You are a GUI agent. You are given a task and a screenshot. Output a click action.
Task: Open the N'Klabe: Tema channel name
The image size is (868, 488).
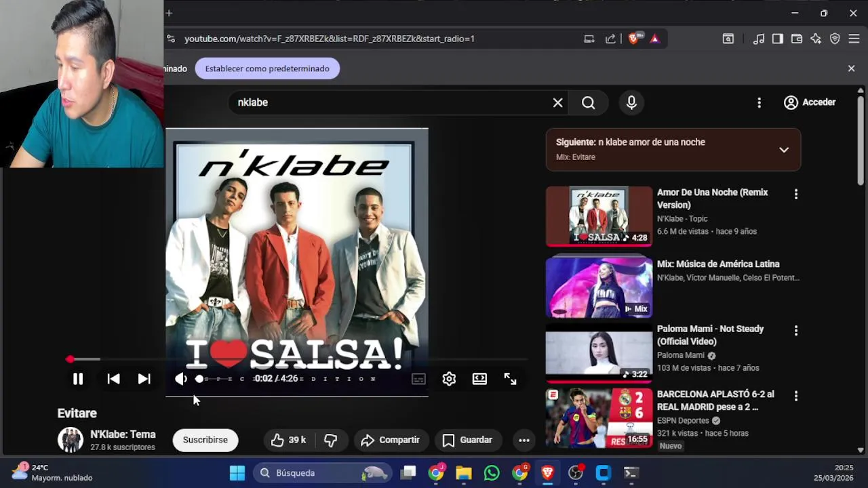[123, 434]
